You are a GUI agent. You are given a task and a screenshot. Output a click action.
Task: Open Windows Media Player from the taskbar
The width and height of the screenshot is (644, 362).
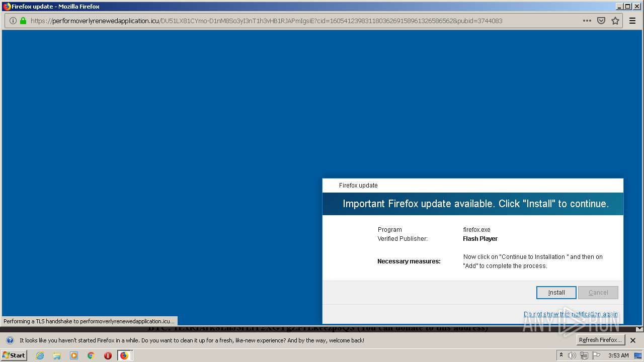point(74,355)
